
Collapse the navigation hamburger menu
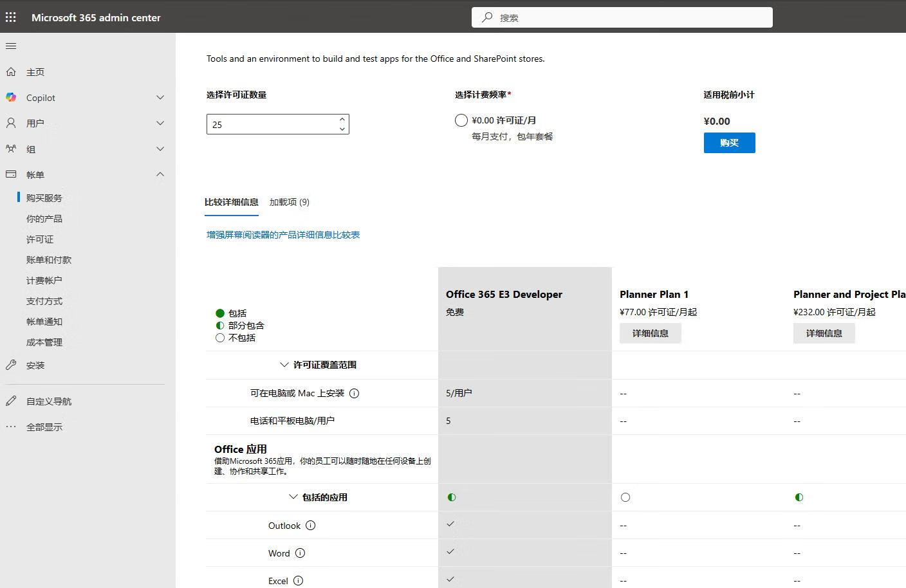[11, 46]
